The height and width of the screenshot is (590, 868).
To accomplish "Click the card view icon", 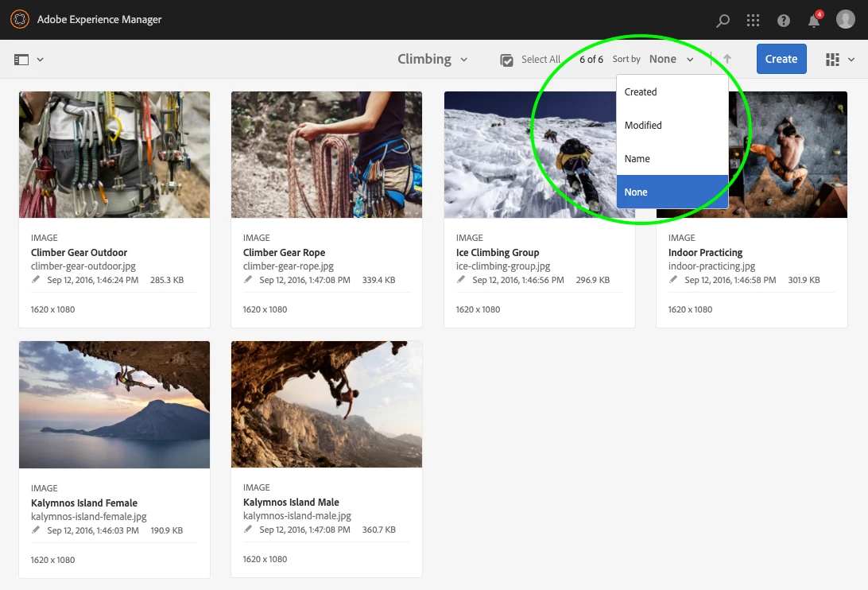I will point(832,60).
